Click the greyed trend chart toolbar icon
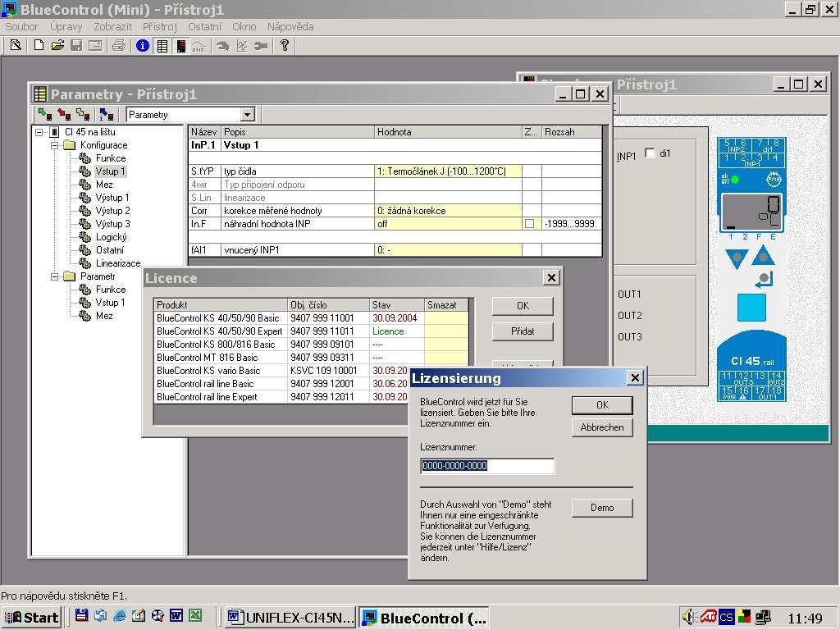Screen dimensions: 840x630 pos(242,46)
